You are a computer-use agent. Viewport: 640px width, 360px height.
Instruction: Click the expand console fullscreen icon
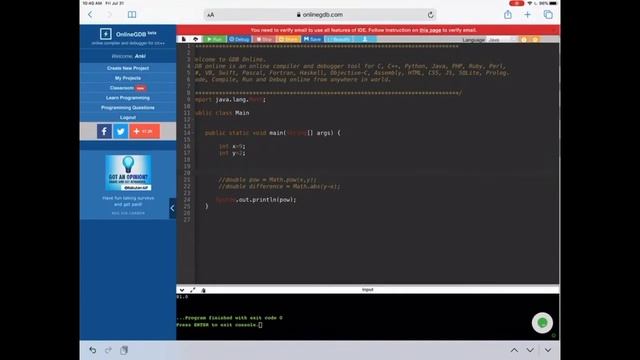point(193,290)
